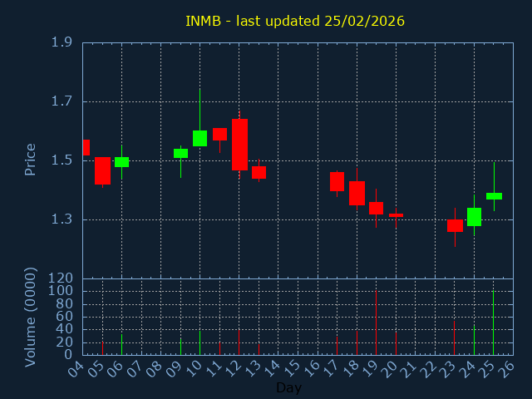Select the green candlestick on day 10

tap(199, 138)
